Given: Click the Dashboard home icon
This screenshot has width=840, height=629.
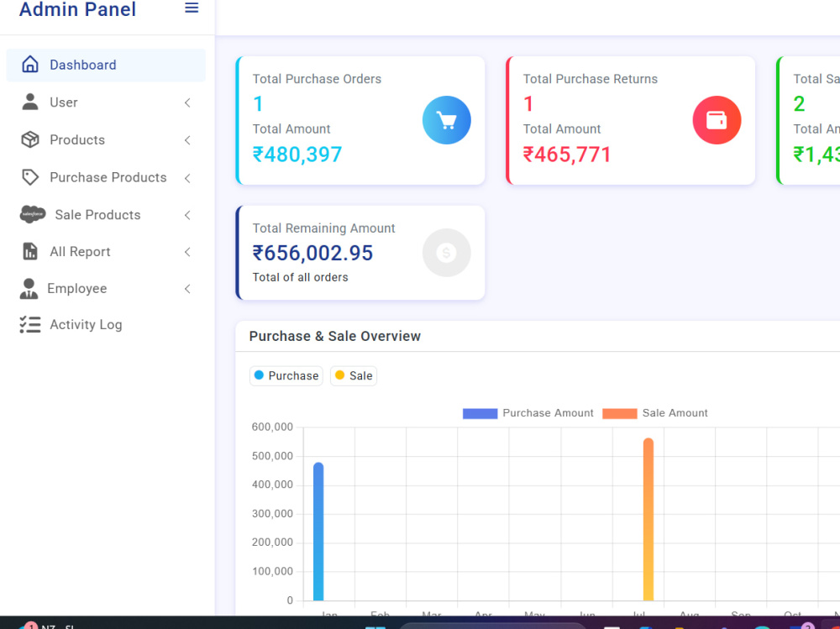Looking at the screenshot, I should [30, 65].
